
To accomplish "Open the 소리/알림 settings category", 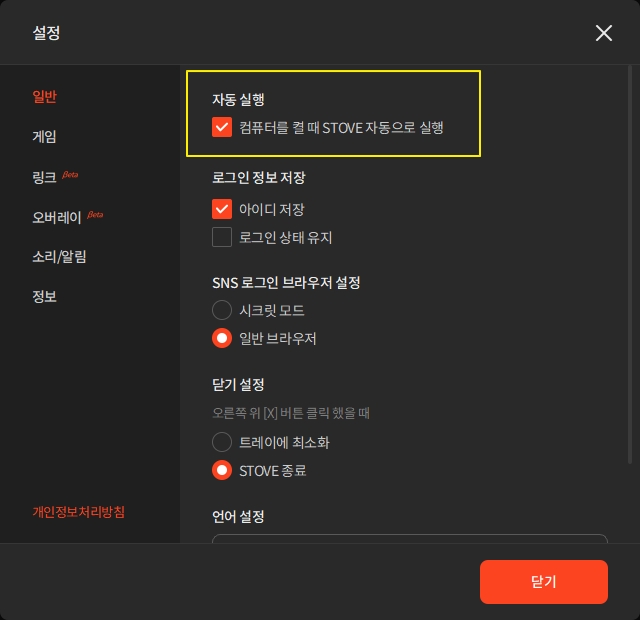I will [59, 257].
